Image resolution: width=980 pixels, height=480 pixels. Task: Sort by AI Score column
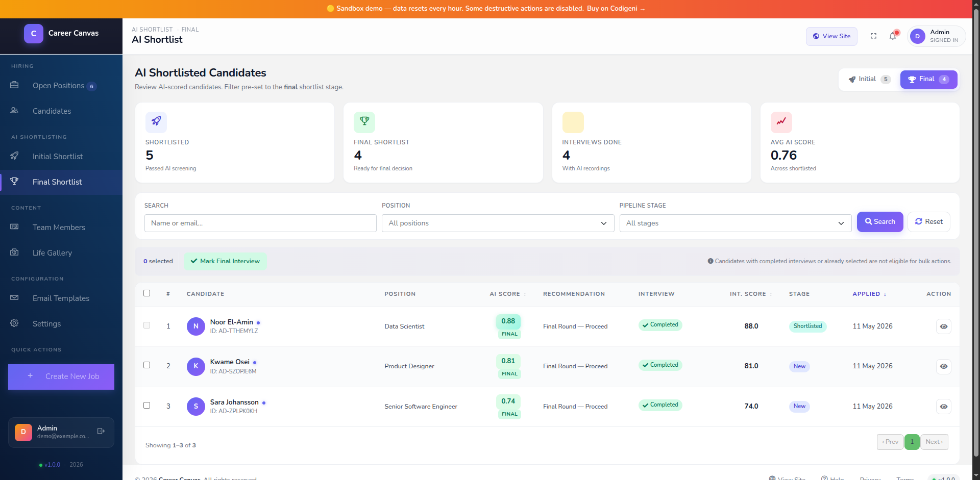(x=507, y=294)
